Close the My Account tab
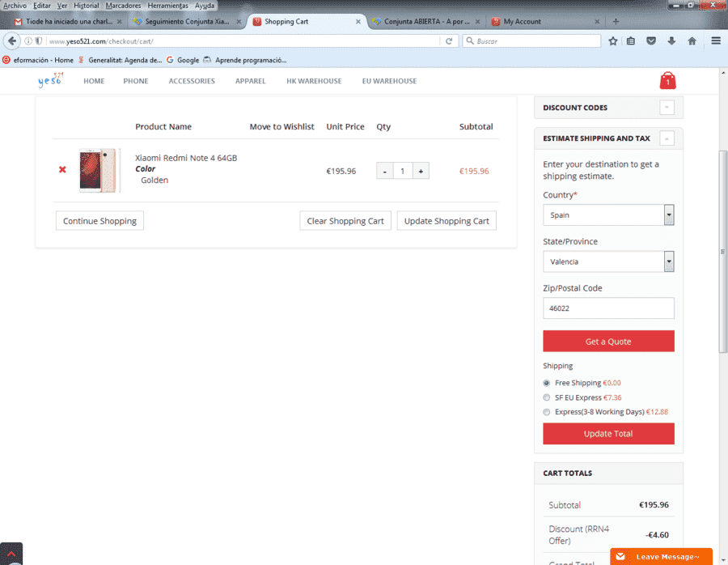Image resolution: width=728 pixels, height=565 pixels. click(597, 21)
